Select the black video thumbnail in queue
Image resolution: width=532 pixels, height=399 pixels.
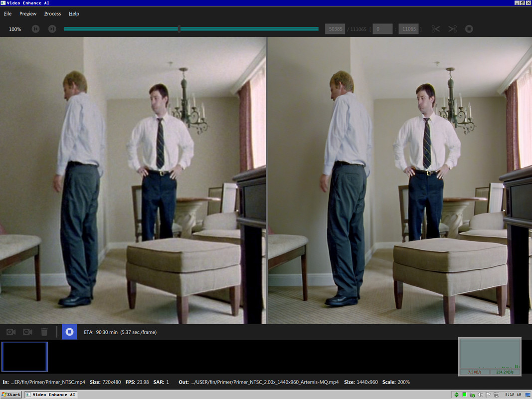25,357
